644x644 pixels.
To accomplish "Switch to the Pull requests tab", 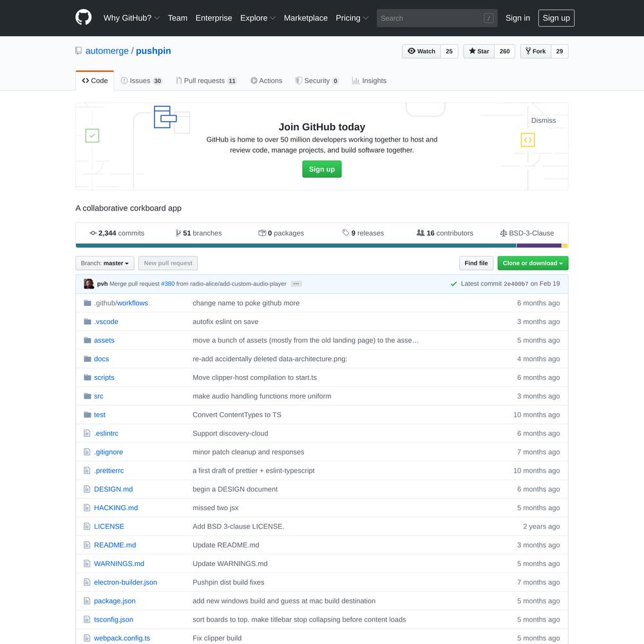I will (x=206, y=80).
